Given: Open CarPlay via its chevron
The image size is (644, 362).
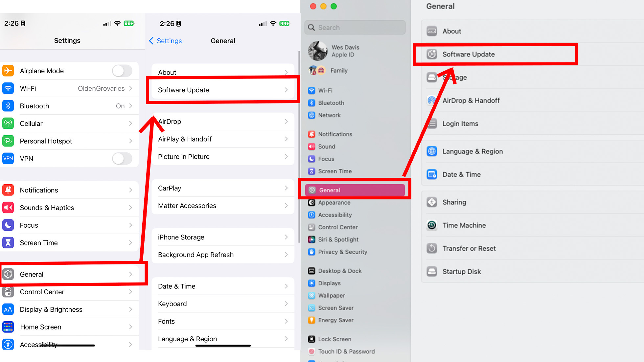Looking at the screenshot, I should (287, 188).
